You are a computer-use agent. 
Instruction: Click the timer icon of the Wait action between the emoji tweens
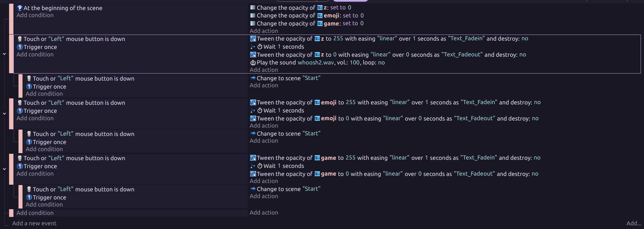pyautogui.click(x=260, y=110)
